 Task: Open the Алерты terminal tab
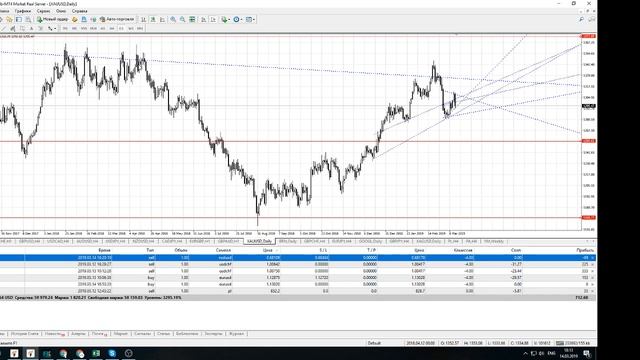tap(78, 333)
